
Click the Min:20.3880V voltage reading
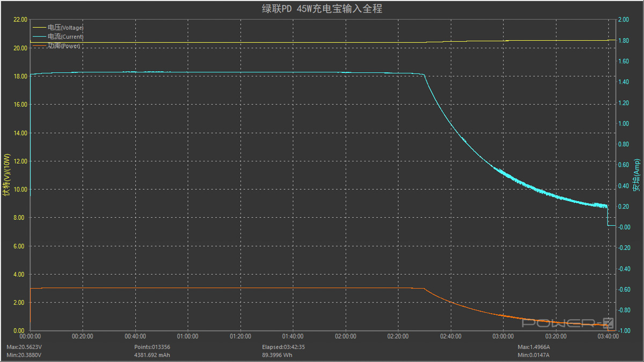click(25, 354)
